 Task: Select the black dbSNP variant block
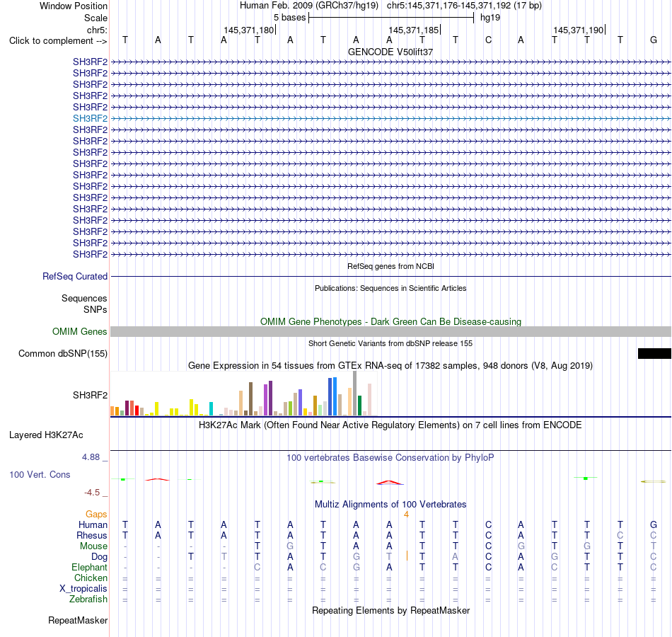pos(654,353)
